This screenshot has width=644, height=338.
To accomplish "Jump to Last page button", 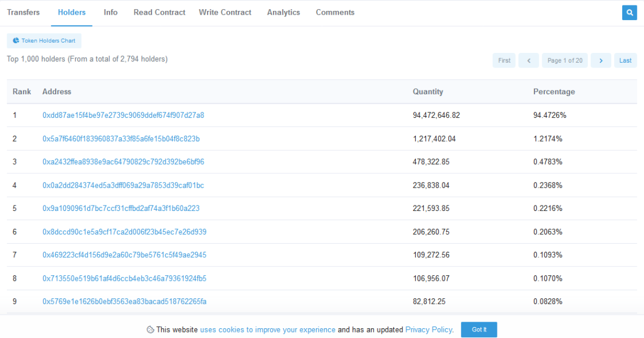I will (x=625, y=61).
